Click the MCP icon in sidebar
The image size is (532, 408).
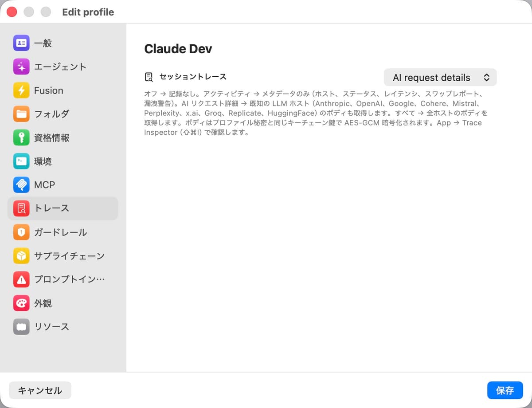pyautogui.click(x=21, y=185)
